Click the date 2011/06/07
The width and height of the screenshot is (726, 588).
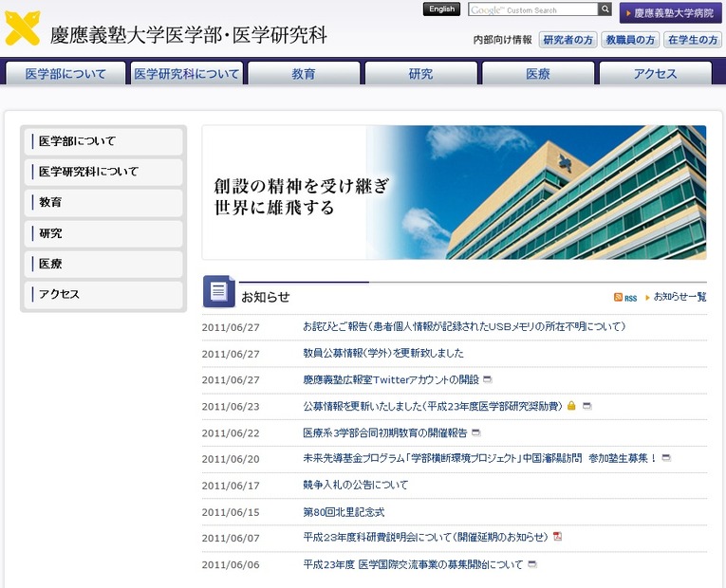coord(231,538)
